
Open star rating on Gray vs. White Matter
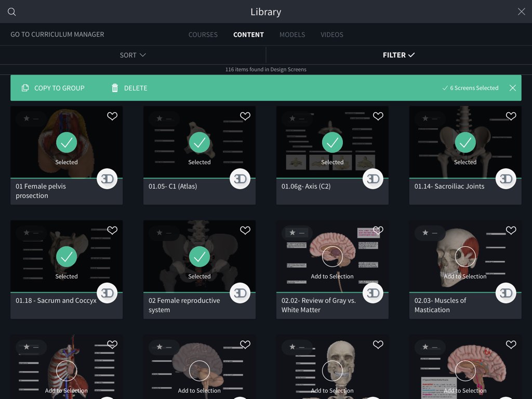click(297, 233)
